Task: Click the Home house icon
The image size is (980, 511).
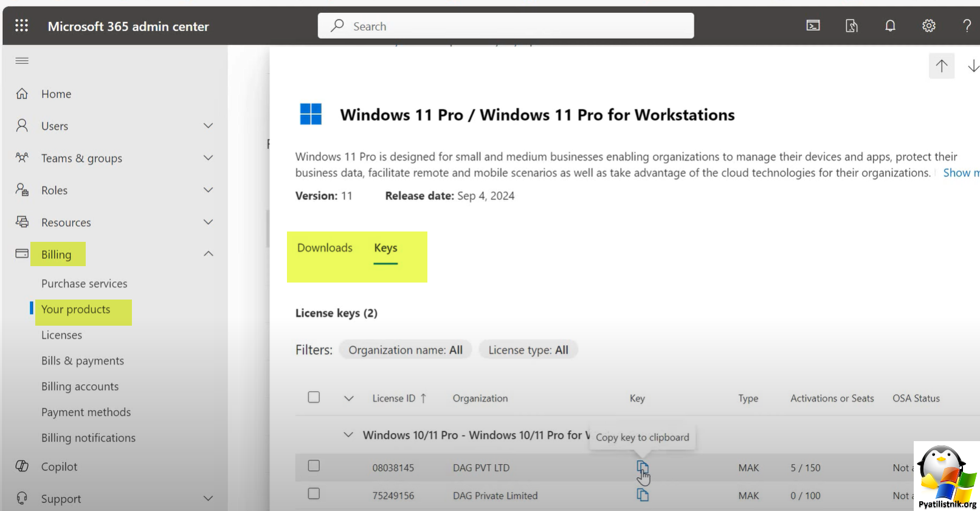Action: click(x=22, y=94)
